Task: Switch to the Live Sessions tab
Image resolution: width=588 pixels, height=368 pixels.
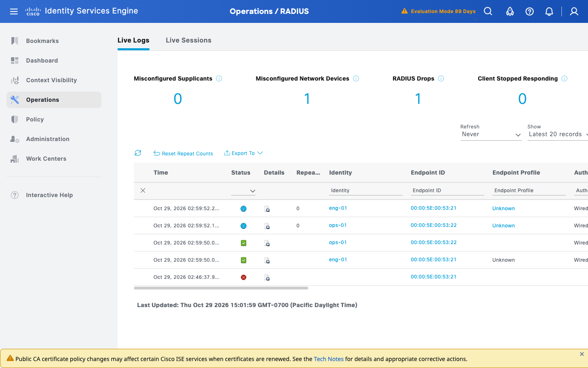Action: 189,40
